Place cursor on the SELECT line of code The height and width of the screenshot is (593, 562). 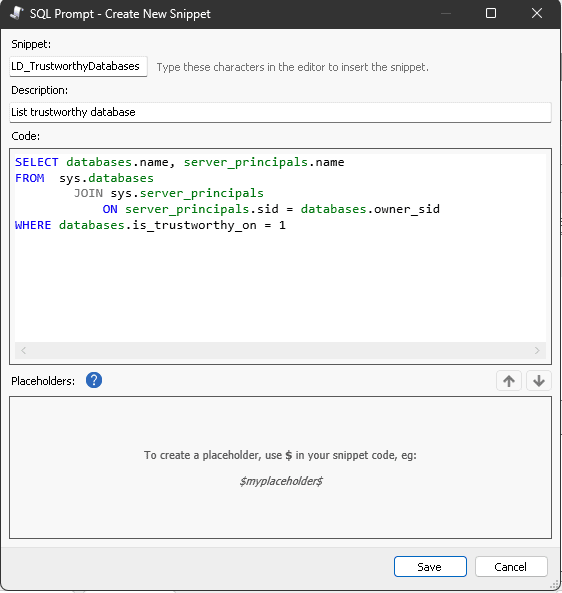click(180, 162)
